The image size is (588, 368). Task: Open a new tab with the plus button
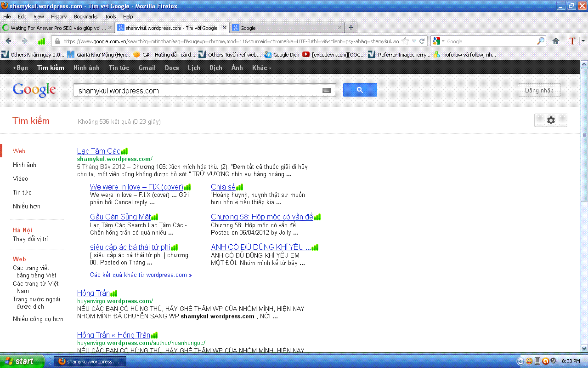[x=351, y=28]
